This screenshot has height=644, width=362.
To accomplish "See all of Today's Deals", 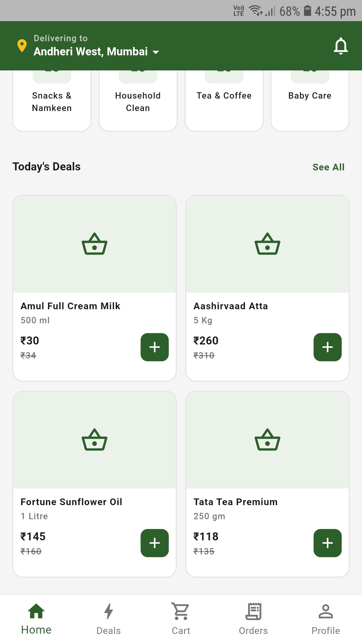I will 328,167.
